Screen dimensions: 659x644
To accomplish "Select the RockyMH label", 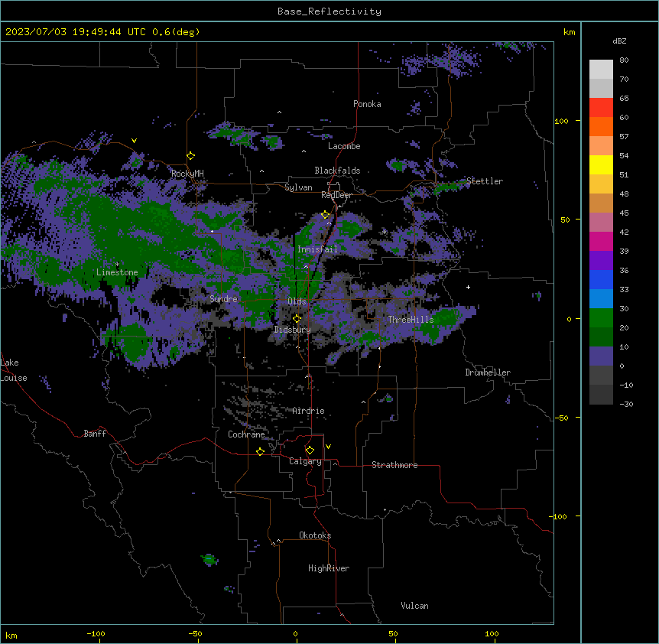I will tap(187, 174).
